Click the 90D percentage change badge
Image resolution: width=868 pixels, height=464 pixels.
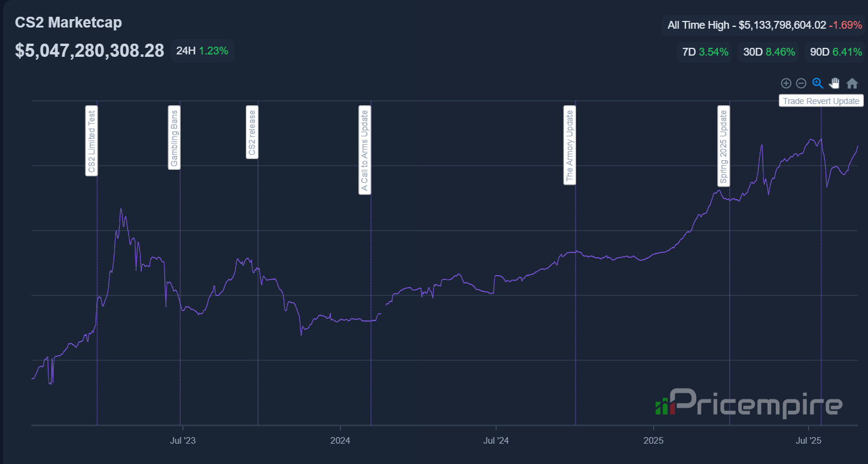pyautogui.click(x=836, y=52)
